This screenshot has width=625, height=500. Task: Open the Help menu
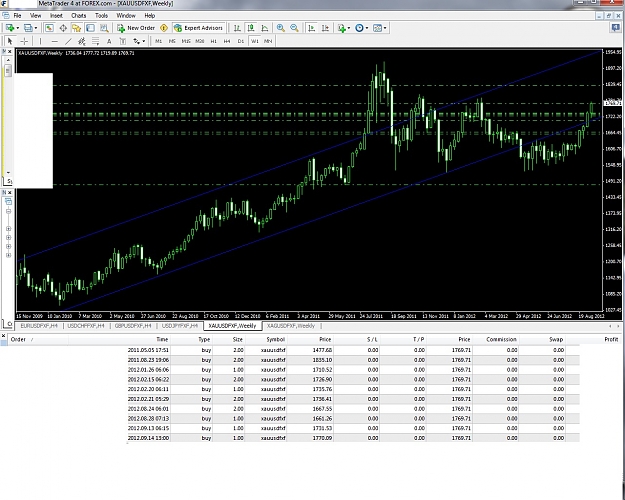pos(149,16)
